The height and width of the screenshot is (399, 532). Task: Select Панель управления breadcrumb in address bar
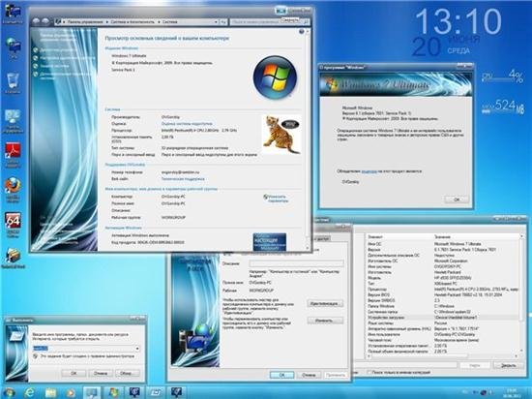[85, 21]
